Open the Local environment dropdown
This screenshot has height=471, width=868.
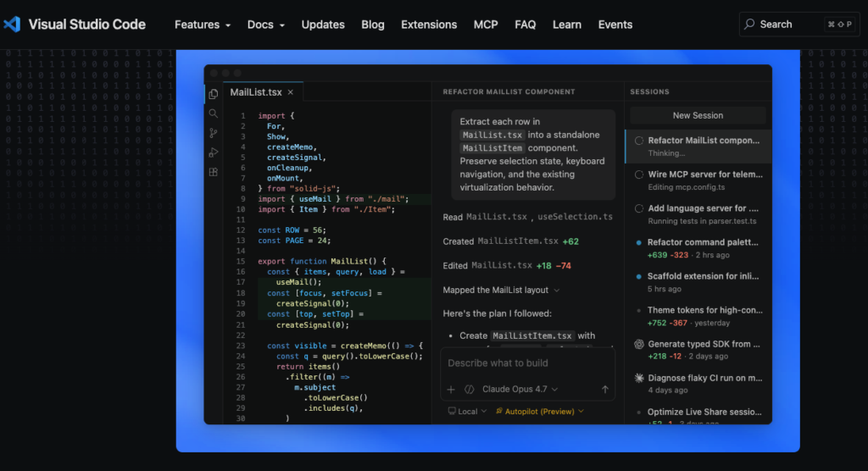[x=467, y=411]
